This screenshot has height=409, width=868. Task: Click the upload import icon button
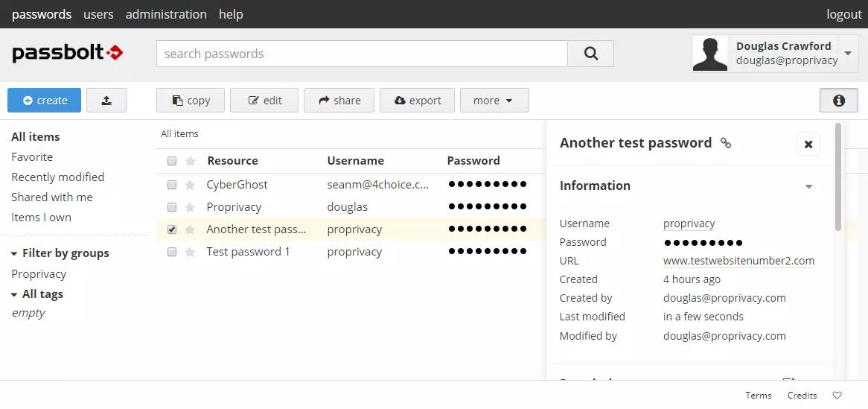(x=106, y=101)
